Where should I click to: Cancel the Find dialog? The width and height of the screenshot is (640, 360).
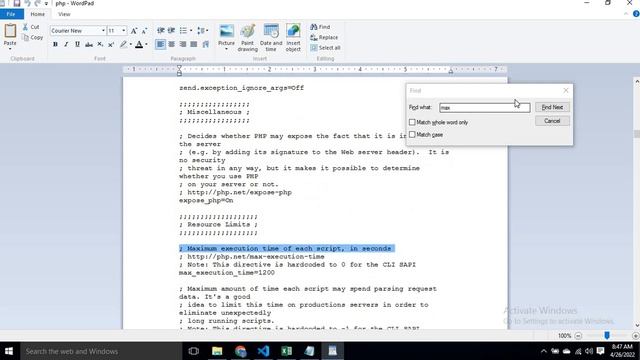(x=552, y=121)
